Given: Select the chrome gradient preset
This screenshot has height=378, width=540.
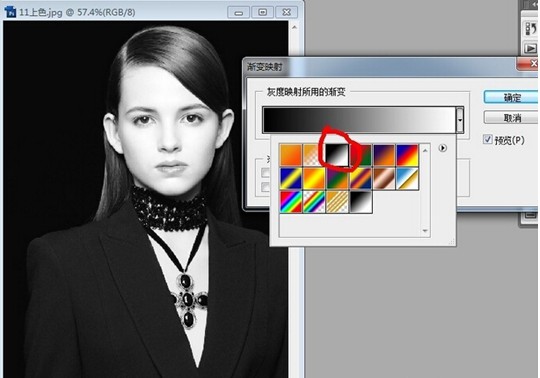Looking at the screenshot, I should tap(407, 178).
